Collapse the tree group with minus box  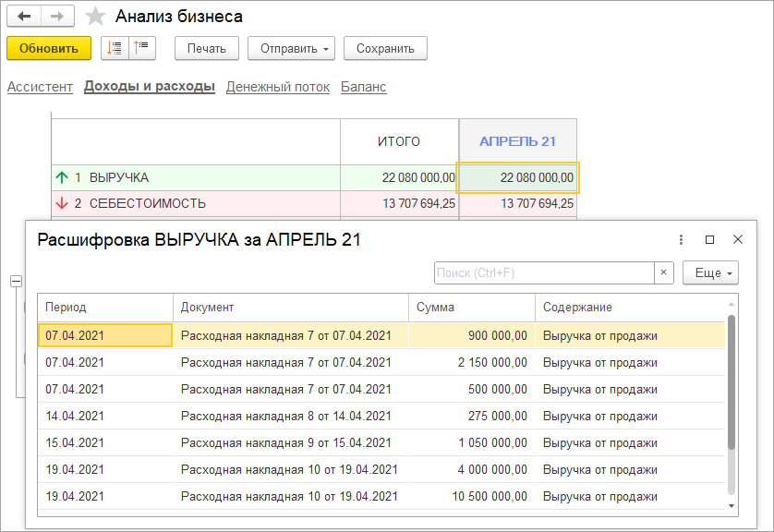(15, 281)
